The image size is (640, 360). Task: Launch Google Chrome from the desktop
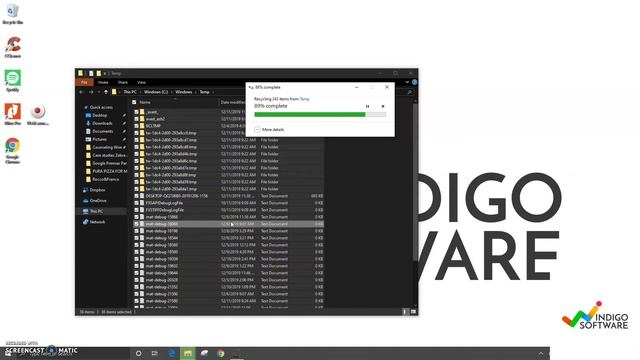coord(13,150)
